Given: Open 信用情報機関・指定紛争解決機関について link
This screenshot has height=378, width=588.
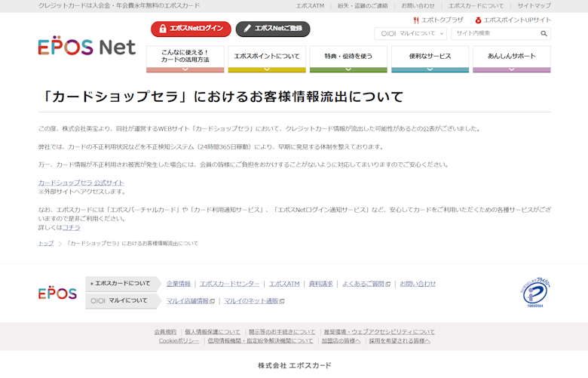Looking at the screenshot, I should click(260, 341).
